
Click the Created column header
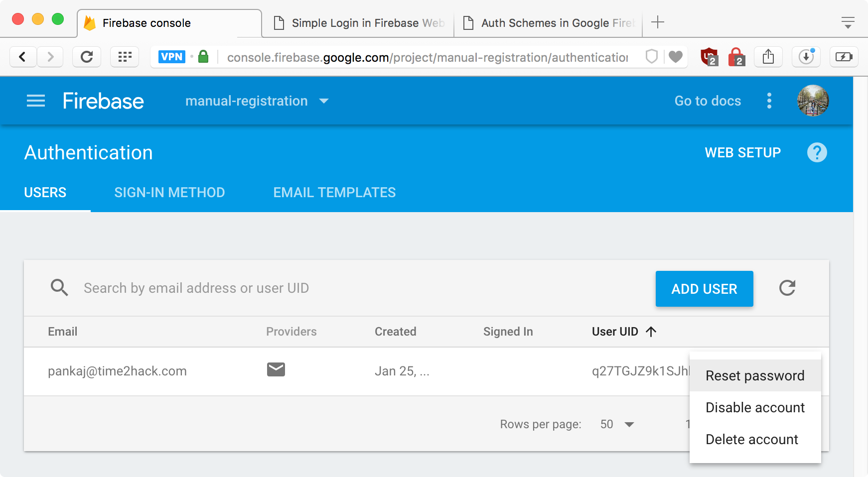(x=396, y=332)
